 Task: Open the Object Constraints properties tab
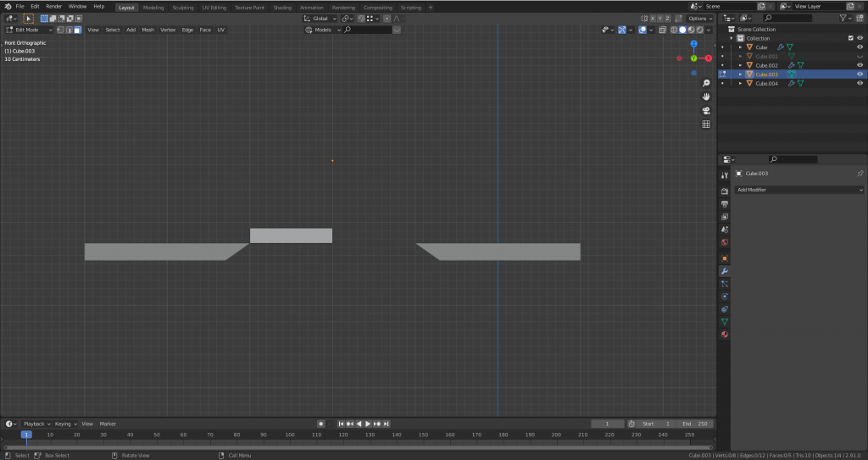(x=725, y=309)
